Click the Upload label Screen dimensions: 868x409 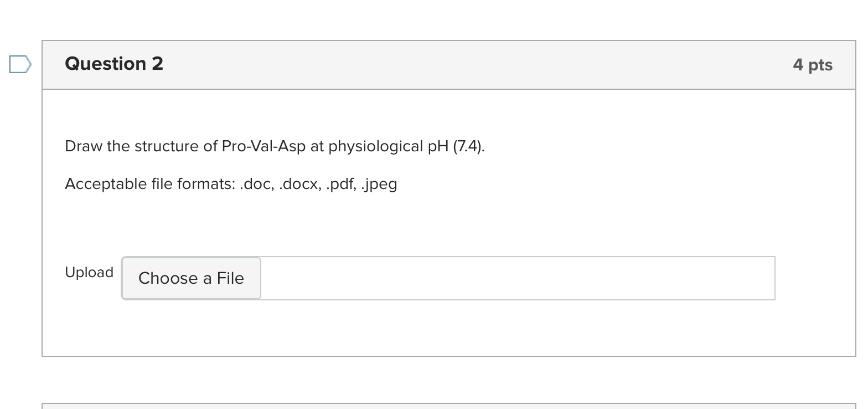pos(89,272)
